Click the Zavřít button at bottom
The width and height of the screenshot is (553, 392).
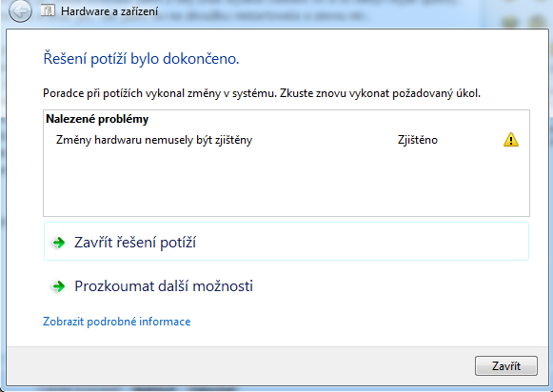pyautogui.click(x=506, y=366)
